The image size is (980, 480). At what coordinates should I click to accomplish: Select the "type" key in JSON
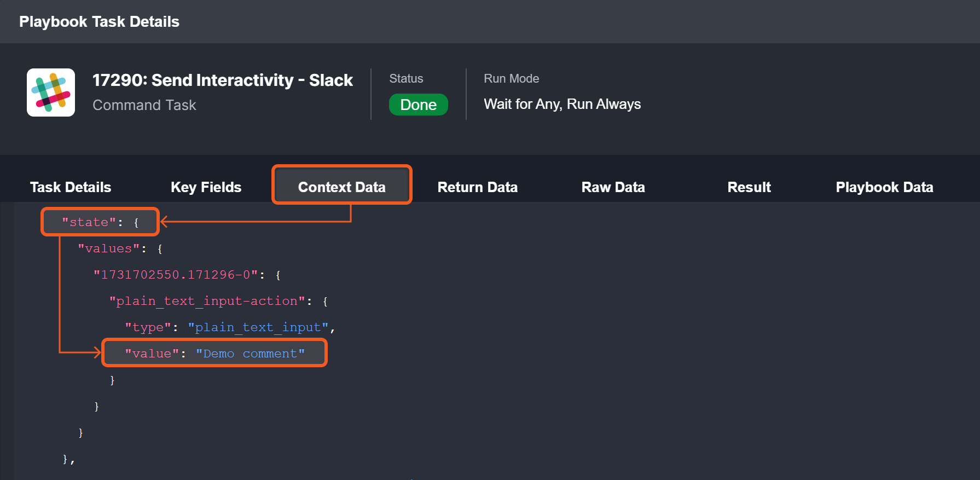148,327
